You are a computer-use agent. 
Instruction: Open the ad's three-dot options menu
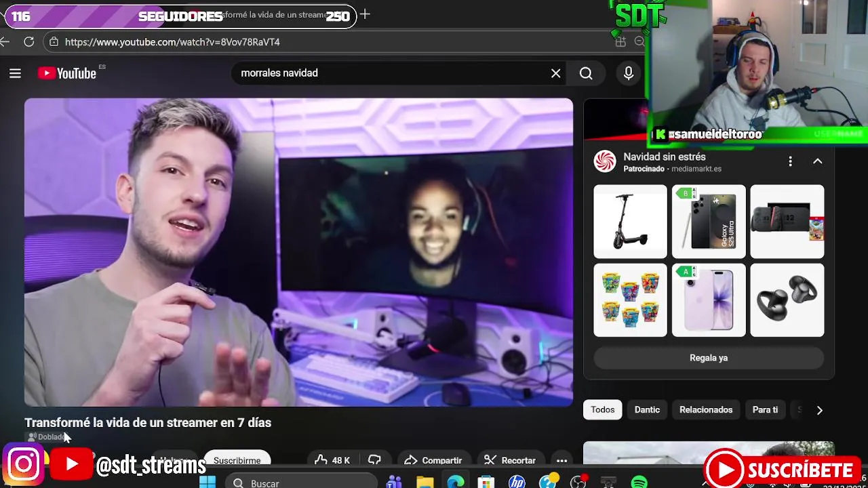coord(790,161)
